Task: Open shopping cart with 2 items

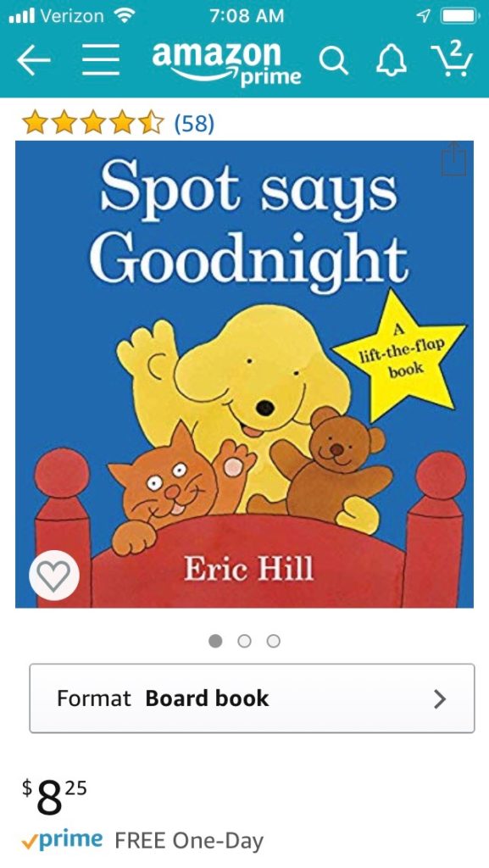Action: [452, 59]
